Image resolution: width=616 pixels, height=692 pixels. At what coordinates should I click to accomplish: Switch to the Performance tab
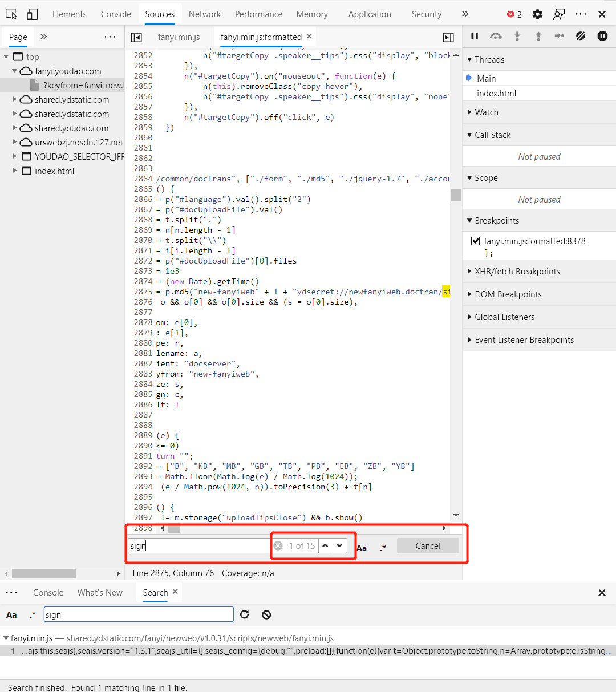pyautogui.click(x=258, y=14)
